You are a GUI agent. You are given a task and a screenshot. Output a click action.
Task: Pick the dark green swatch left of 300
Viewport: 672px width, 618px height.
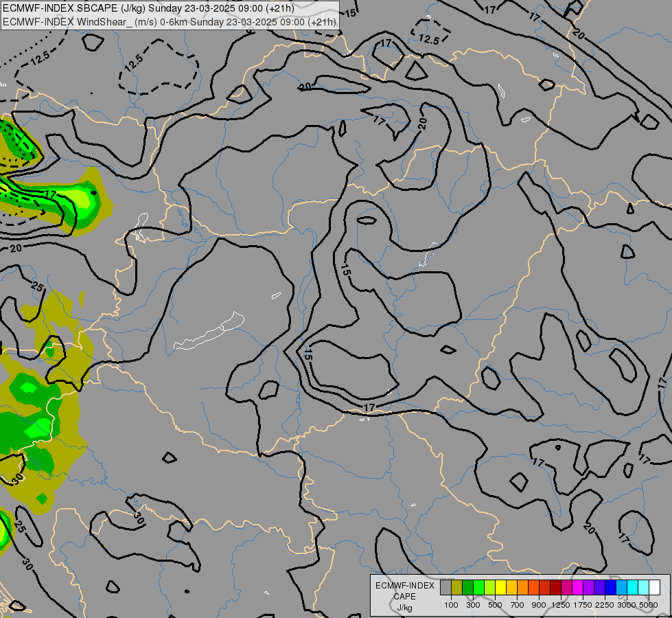468,587
